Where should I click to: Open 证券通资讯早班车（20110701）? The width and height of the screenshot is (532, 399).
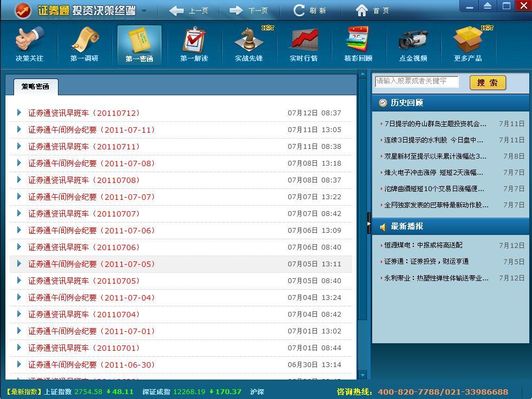pyautogui.click(x=84, y=348)
